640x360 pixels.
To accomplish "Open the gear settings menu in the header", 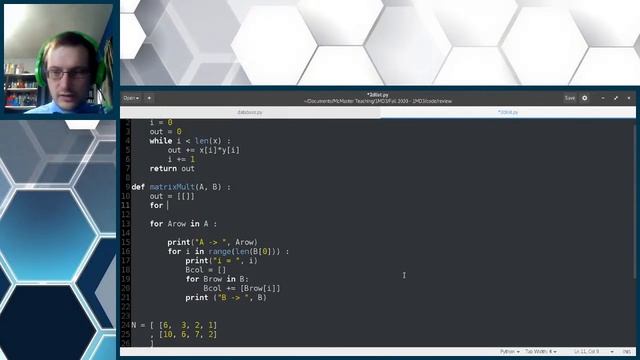I will point(584,98).
